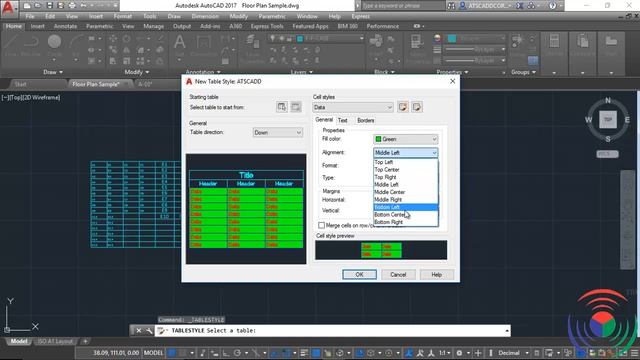Image resolution: width=640 pixels, height=360 pixels.
Task: Click the select starting table icon
Action: [282, 107]
